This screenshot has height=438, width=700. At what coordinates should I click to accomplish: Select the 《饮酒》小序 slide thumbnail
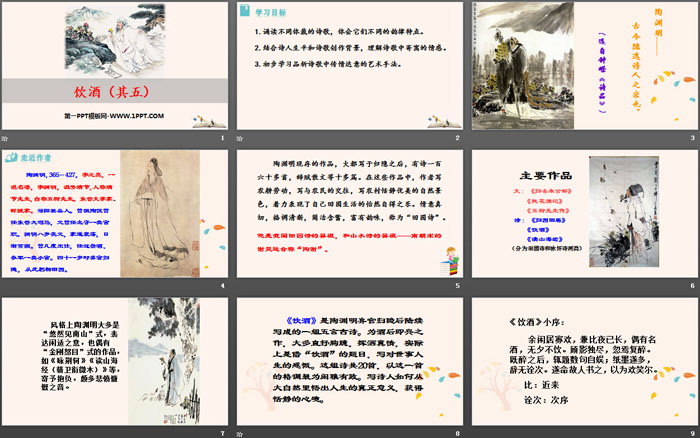pos(585,361)
